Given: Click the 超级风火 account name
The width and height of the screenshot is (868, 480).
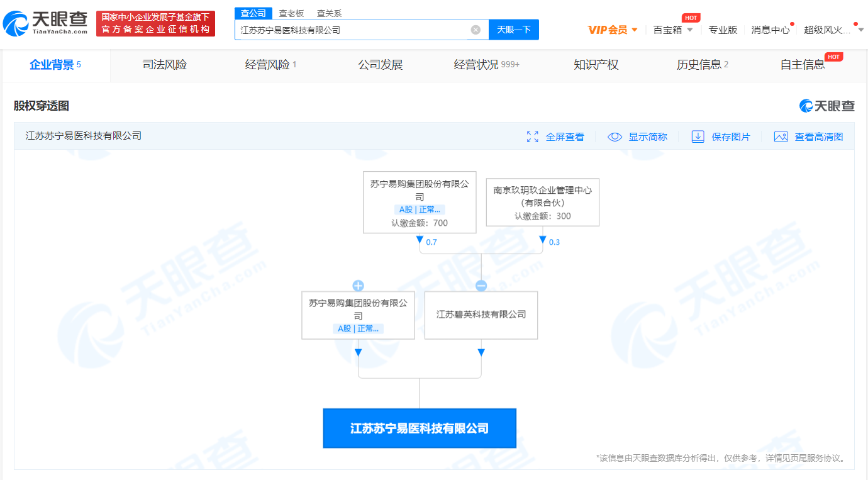Looking at the screenshot, I should (x=827, y=30).
